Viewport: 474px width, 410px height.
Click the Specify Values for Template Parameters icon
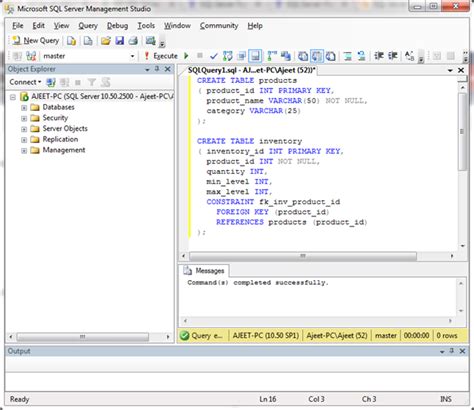pos(409,56)
